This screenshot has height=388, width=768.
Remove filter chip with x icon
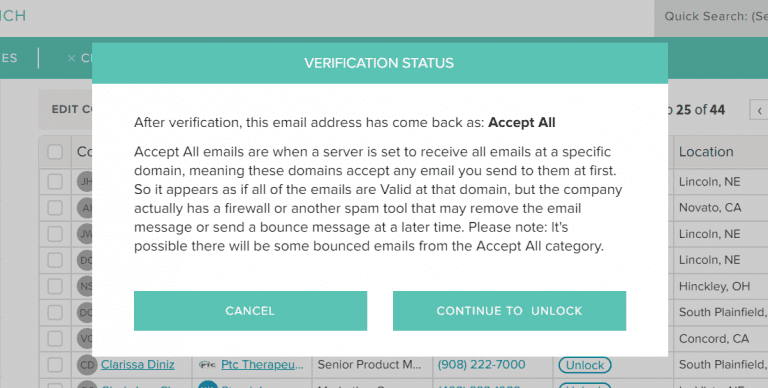[72, 58]
